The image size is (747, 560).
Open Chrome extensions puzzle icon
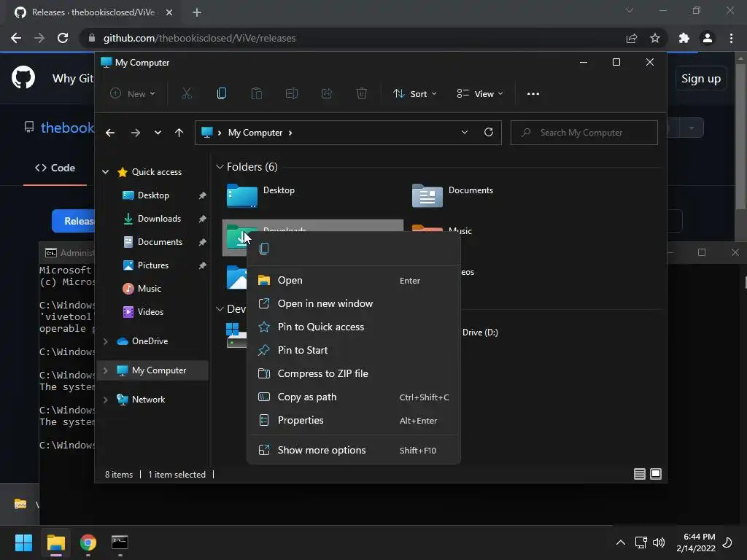tap(684, 38)
